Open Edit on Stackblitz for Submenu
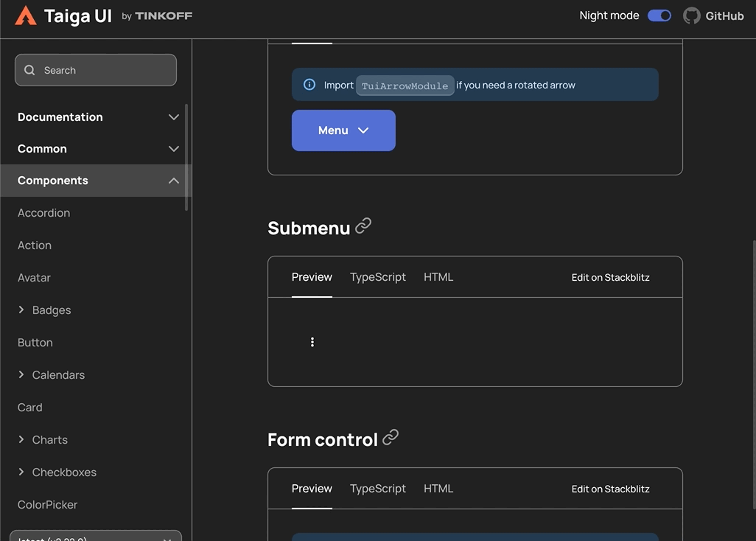This screenshot has width=756, height=541. tap(610, 277)
